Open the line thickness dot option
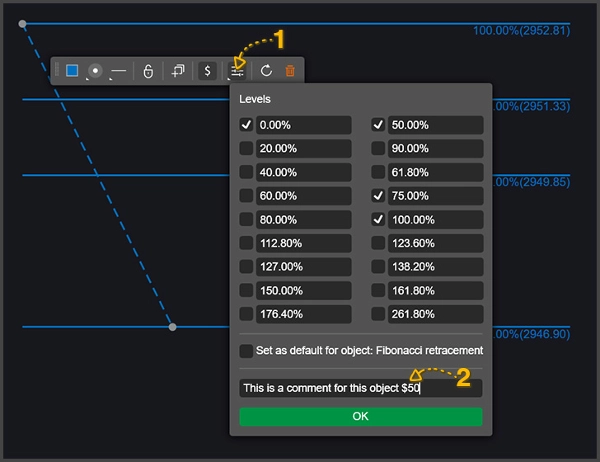600x462 pixels. [95, 71]
